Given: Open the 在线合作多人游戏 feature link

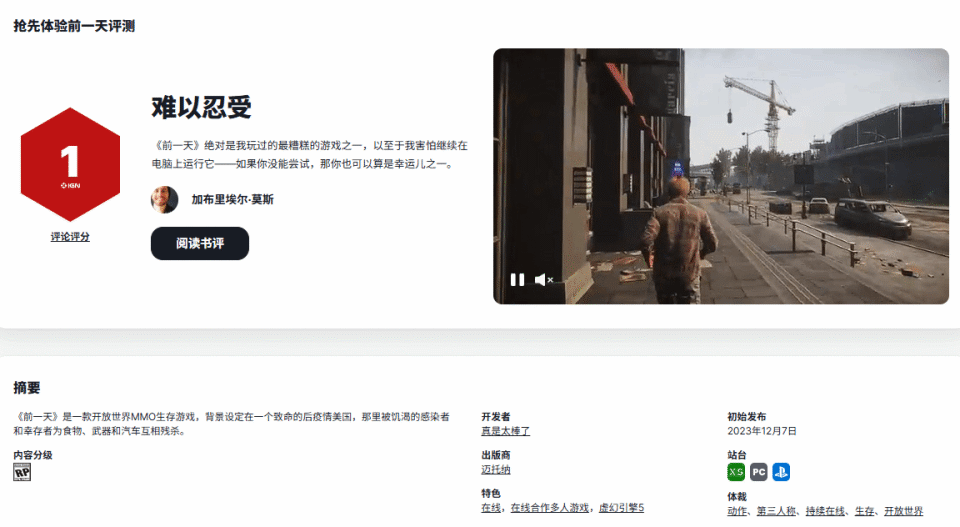Looking at the screenshot, I should tap(549, 508).
